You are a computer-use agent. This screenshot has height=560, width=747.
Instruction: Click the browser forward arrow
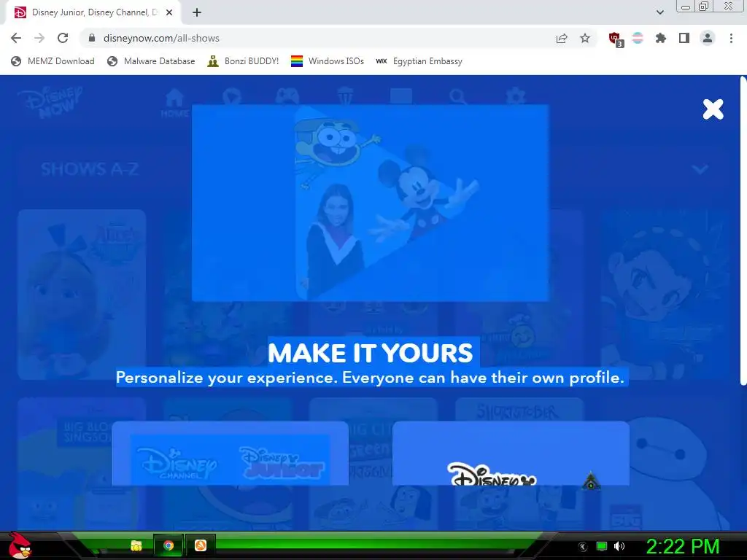[39, 38]
